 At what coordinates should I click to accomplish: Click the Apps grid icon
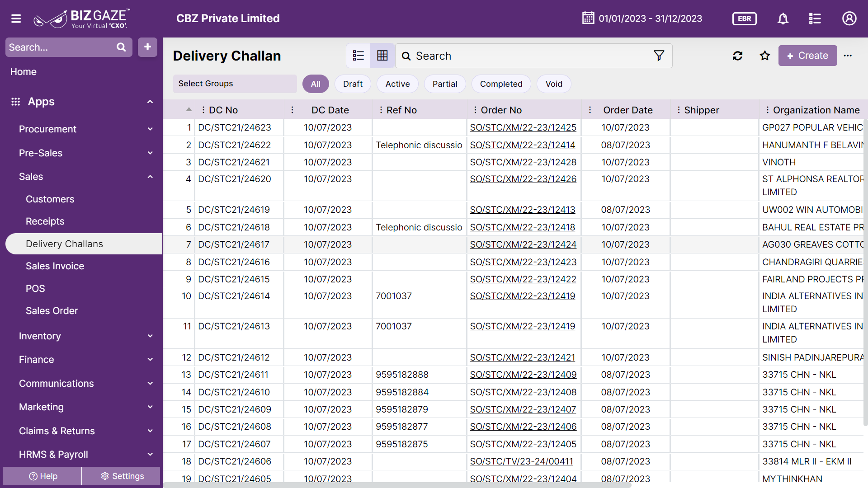point(16,102)
